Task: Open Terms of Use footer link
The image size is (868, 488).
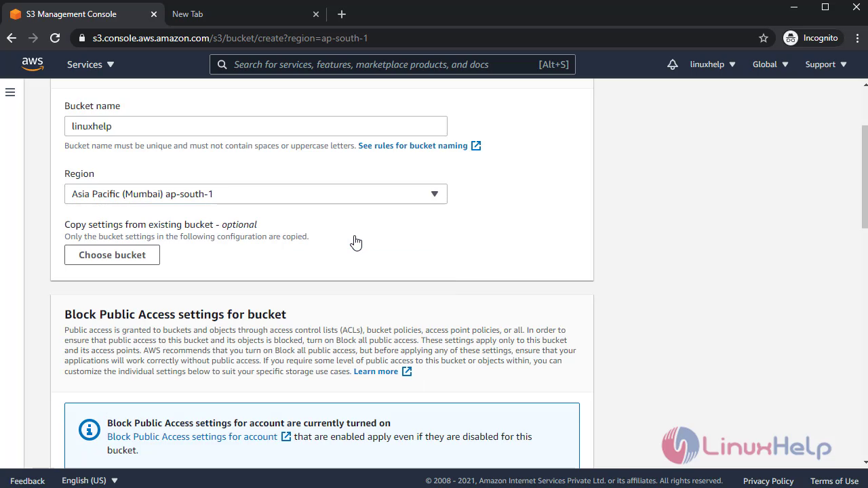Action: click(x=834, y=481)
